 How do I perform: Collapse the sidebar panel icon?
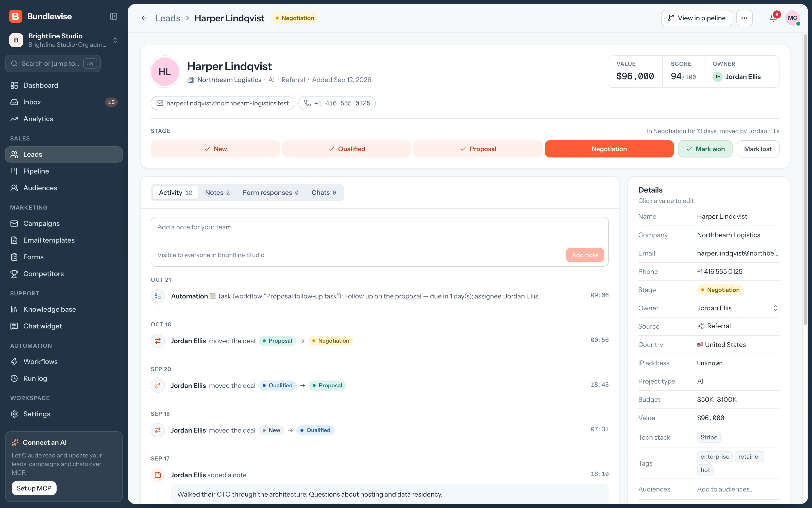click(114, 17)
